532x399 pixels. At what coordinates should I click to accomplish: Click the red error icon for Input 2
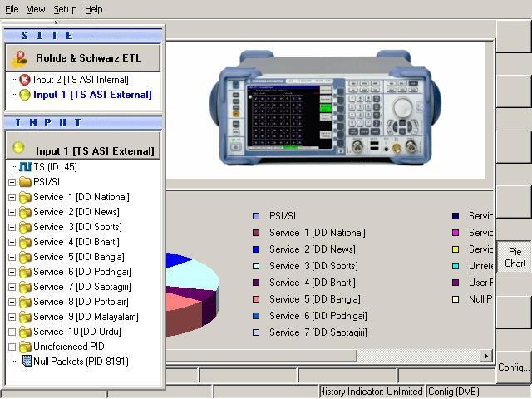(x=25, y=80)
